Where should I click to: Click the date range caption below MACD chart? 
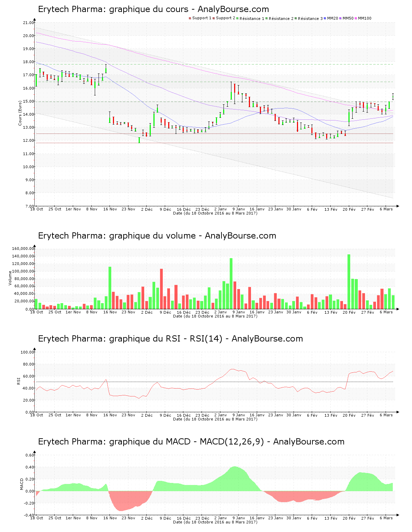coord(215,522)
